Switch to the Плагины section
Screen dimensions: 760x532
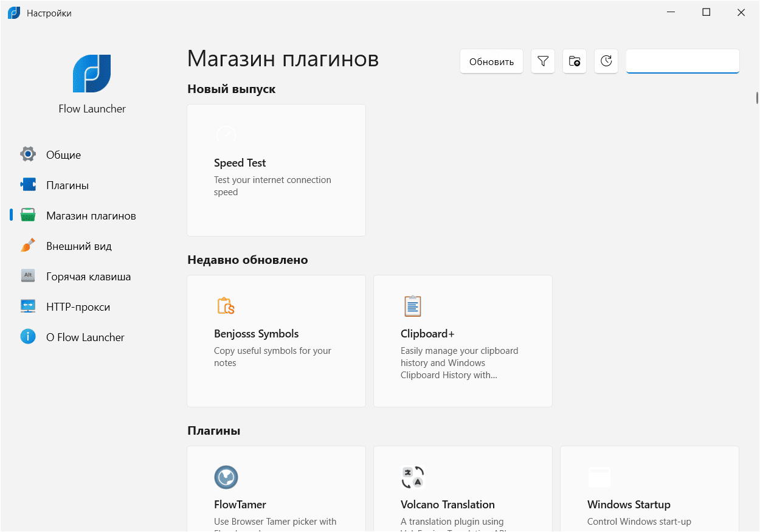click(67, 185)
